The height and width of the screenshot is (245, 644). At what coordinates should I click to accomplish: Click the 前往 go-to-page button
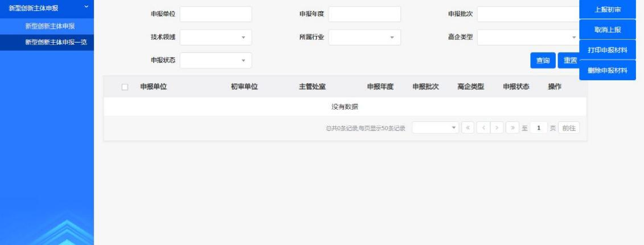(569, 128)
